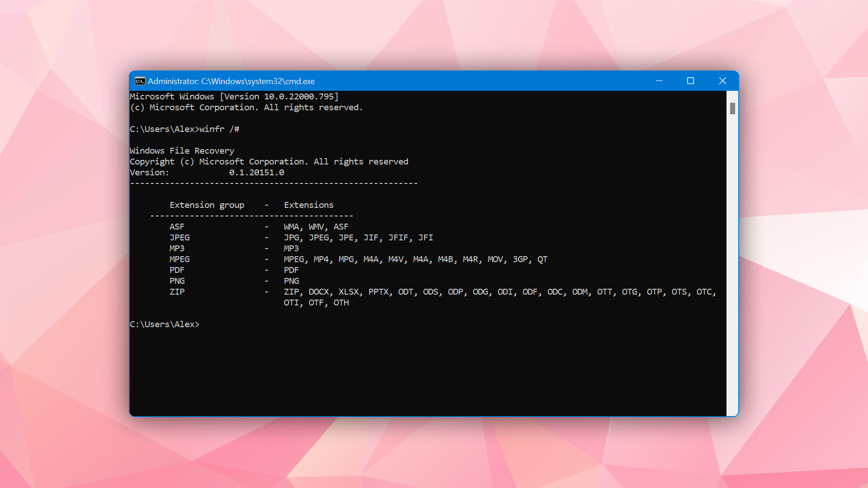Screen dimensions: 868x488
Task: Click the 'ZIP' extension group row label
Action: pos(177,292)
